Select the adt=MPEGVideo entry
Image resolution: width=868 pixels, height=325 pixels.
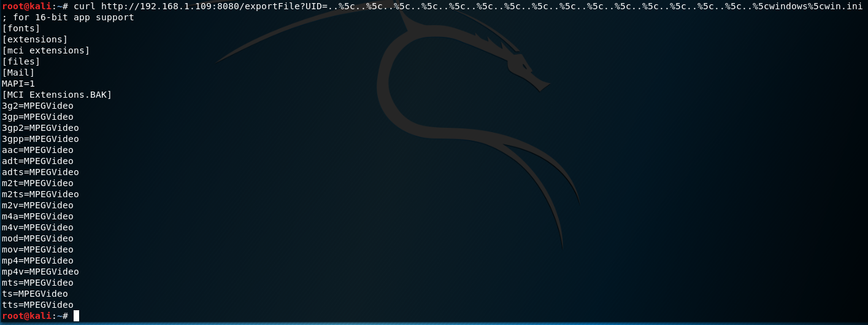click(x=37, y=161)
